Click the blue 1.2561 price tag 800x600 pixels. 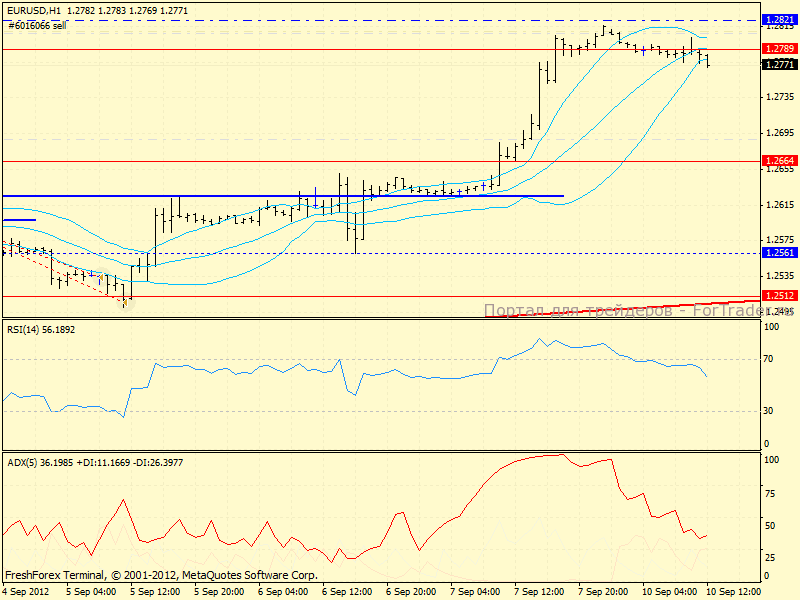tap(779, 253)
